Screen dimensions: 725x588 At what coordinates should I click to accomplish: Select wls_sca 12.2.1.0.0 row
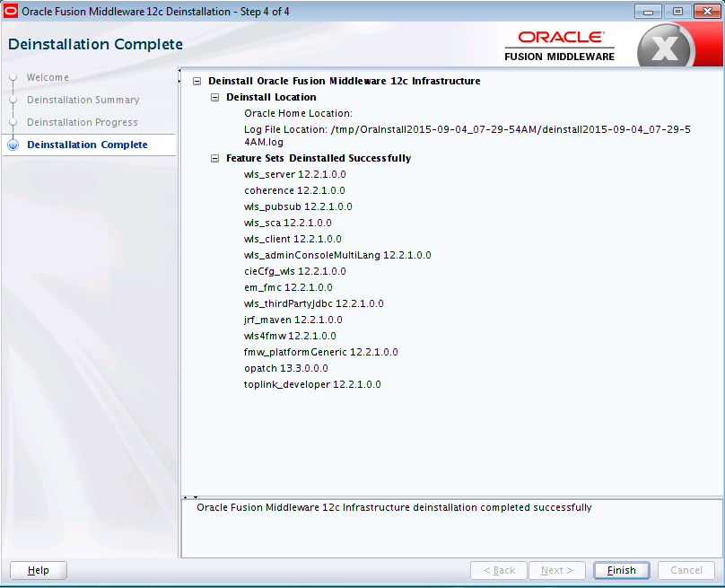click(288, 223)
